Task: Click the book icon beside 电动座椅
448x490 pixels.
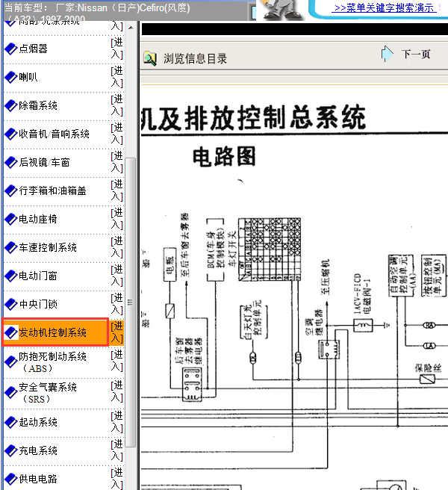Action: (11, 220)
